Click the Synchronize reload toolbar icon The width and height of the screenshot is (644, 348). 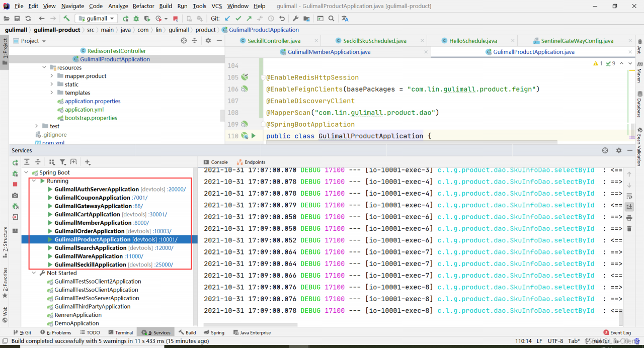click(29, 19)
